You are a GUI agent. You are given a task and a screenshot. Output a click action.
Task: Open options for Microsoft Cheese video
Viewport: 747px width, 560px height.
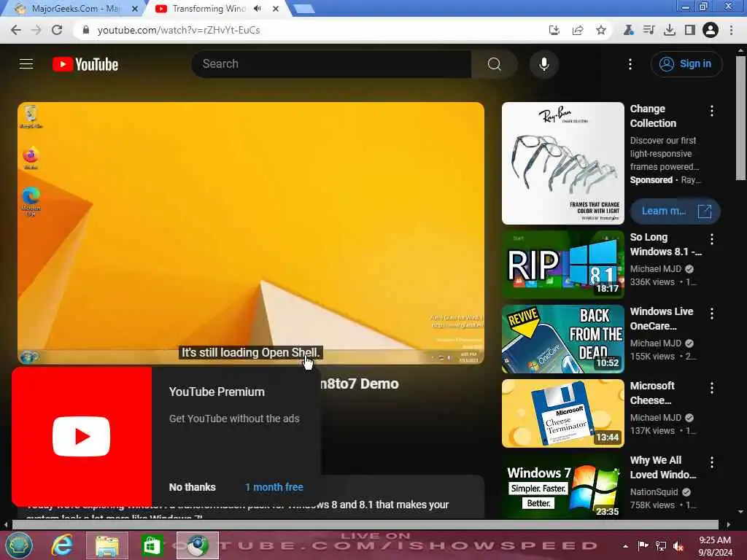coord(712,388)
